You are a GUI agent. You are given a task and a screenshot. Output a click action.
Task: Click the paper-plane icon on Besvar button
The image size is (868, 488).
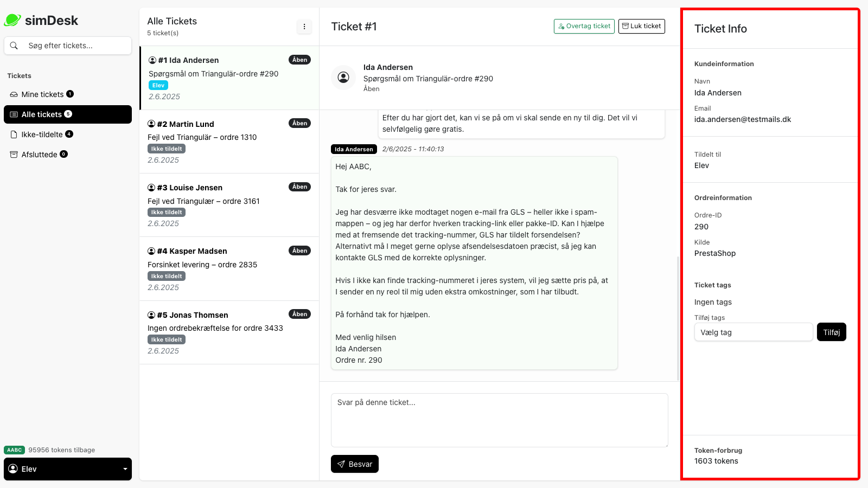point(341,464)
